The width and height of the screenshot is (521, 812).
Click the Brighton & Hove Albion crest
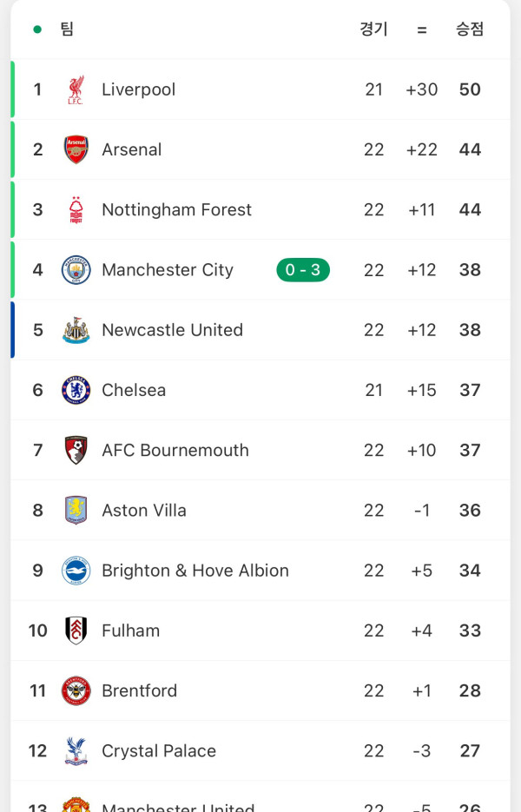coord(76,571)
